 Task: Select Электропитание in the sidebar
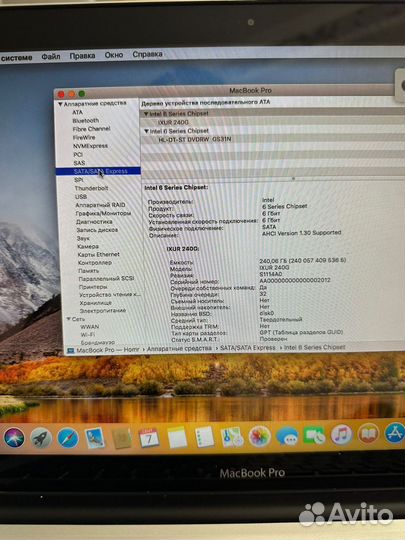103,311
